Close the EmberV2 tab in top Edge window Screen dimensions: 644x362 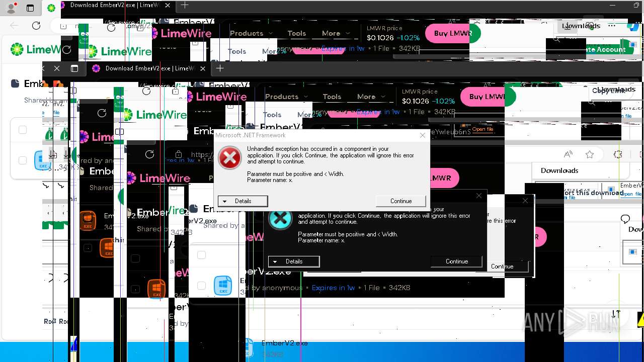[168, 6]
